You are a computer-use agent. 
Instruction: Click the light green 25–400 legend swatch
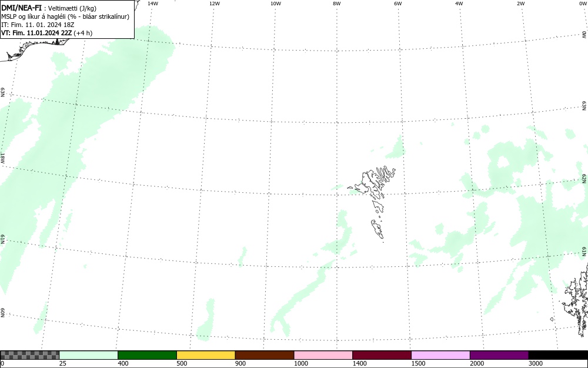[x=89, y=355]
